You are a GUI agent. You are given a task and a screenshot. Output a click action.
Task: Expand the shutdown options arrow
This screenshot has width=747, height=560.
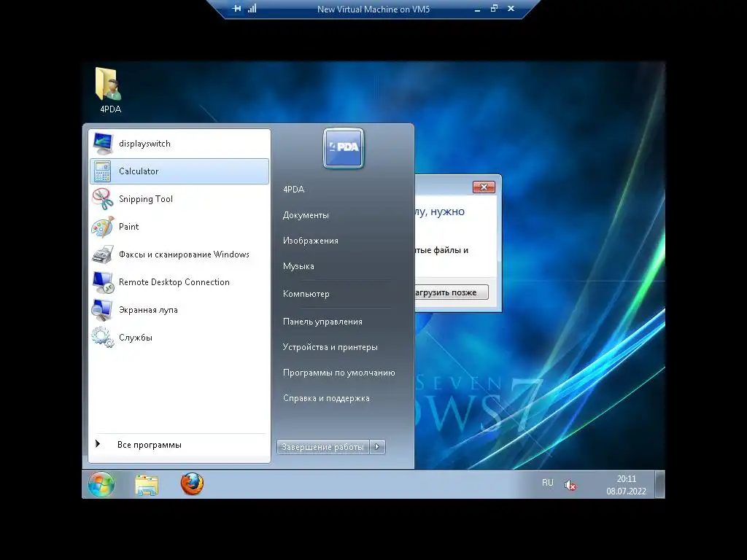[x=377, y=447]
